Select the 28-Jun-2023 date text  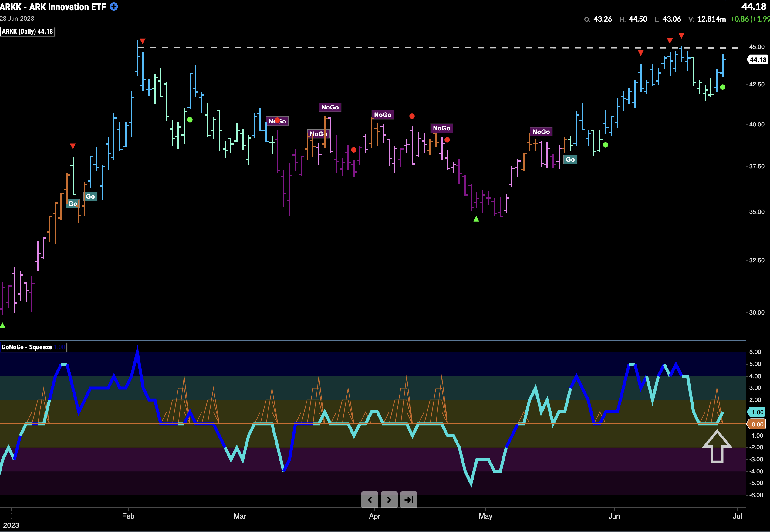[17, 19]
